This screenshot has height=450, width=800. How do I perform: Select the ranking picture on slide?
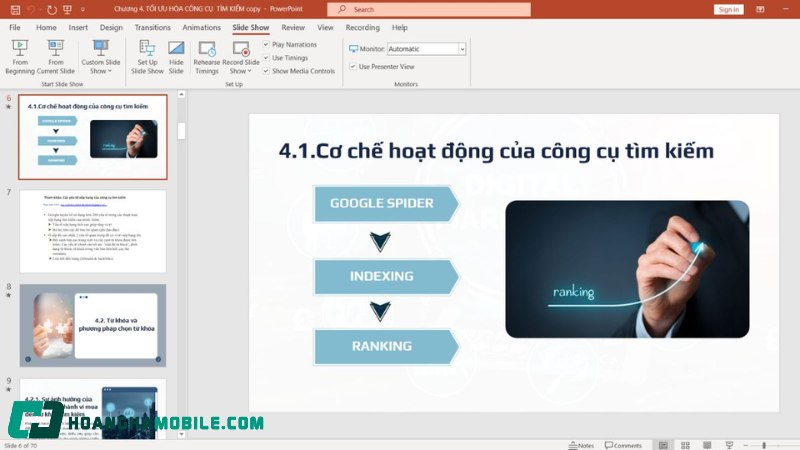pyautogui.click(x=627, y=269)
